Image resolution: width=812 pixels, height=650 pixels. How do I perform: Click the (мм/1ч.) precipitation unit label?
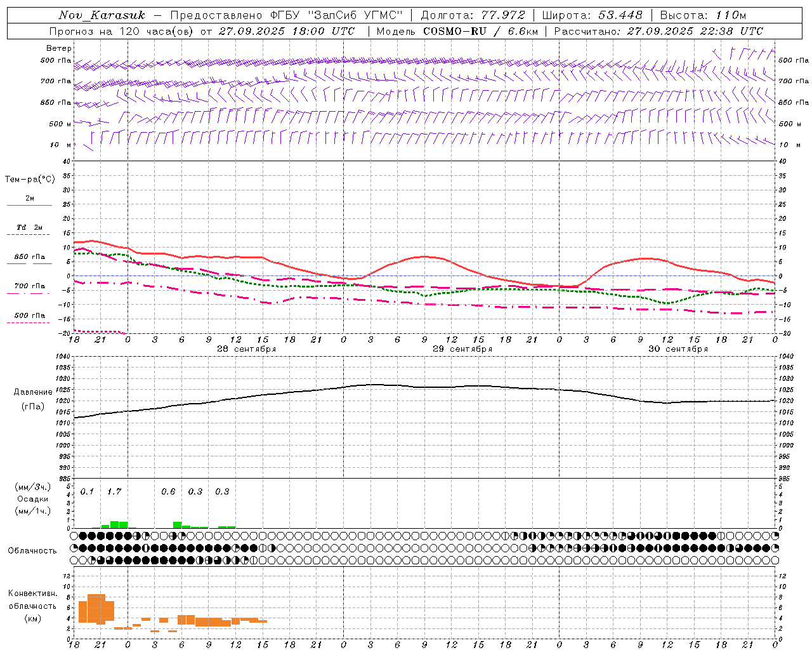pyautogui.click(x=33, y=511)
